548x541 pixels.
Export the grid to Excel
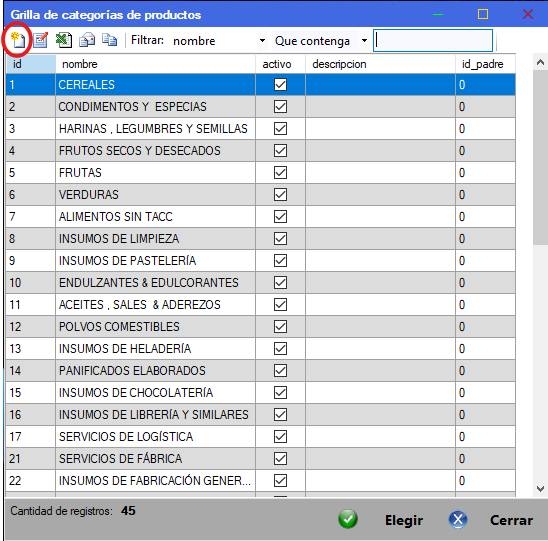[x=64, y=40]
